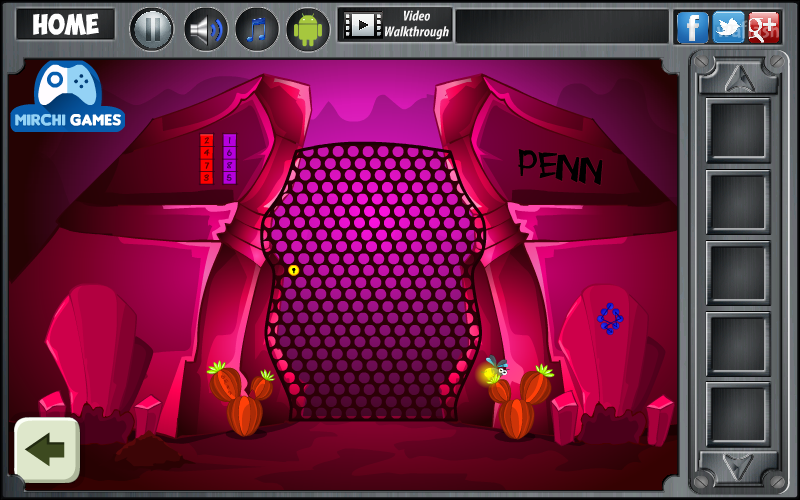Open the Video Walkthrough
Screen dimensions: 800x500
point(395,24)
